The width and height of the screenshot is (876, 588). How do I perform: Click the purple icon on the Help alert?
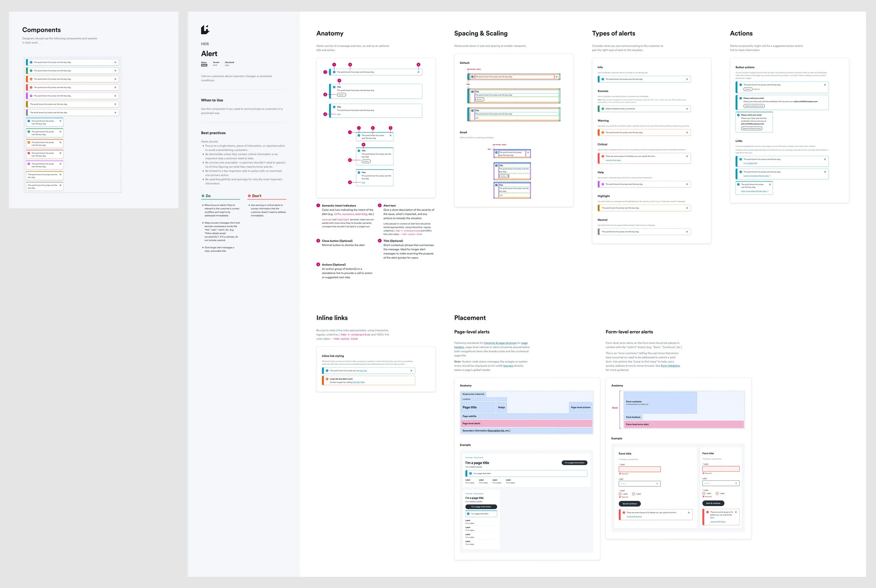603,184
